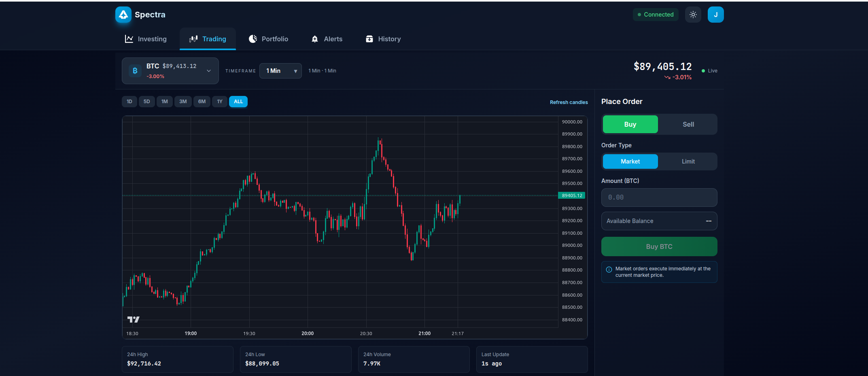The width and height of the screenshot is (868, 376).
Task: Select Market order type
Action: click(x=630, y=161)
